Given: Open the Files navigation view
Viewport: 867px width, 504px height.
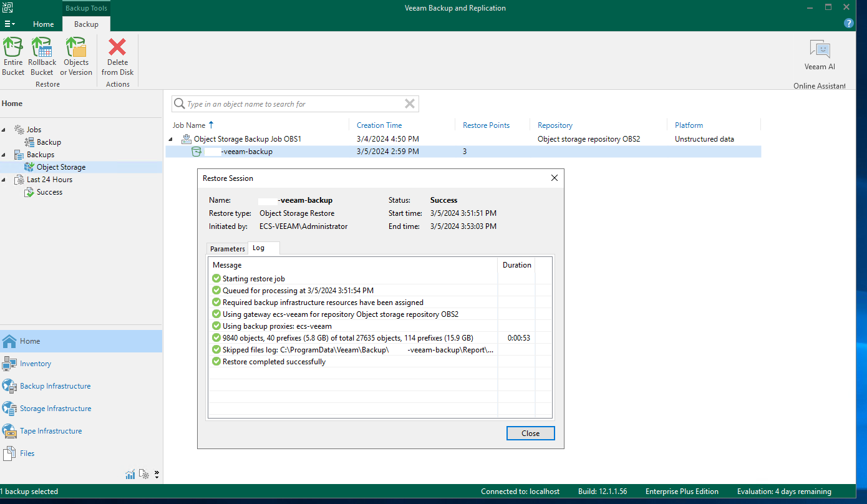Looking at the screenshot, I should [81, 453].
